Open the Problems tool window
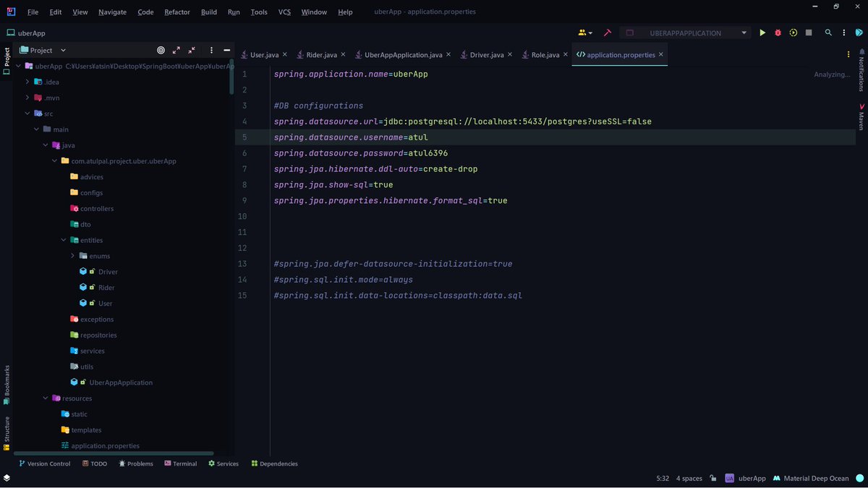This screenshot has width=868, height=488. (136, 463)
